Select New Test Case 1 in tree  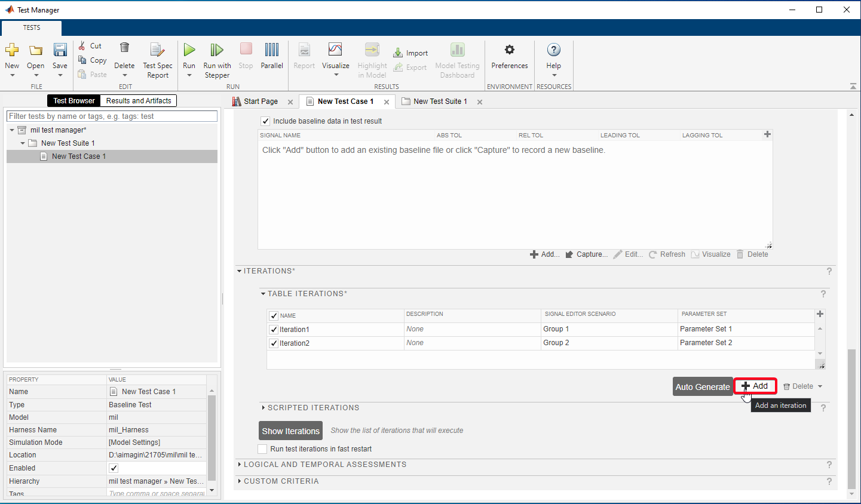[x=112, y=156]
